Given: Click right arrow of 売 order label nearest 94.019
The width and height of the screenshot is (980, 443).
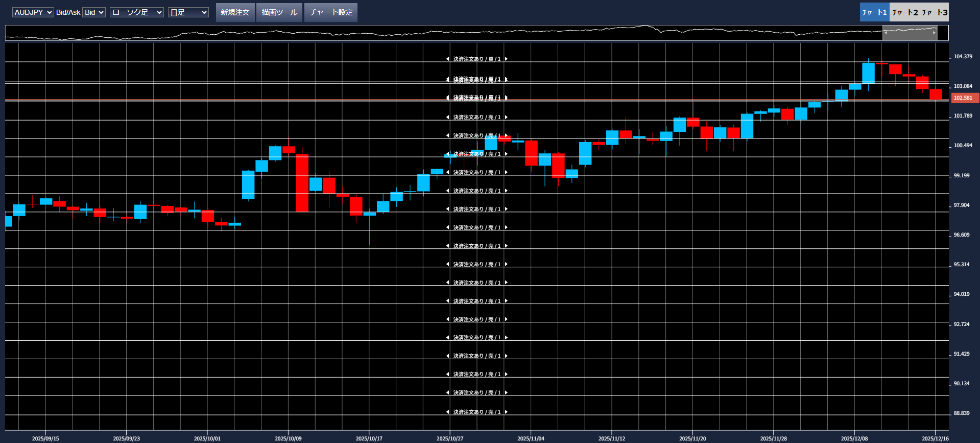Looking at the screenshot, I should tap(506, 301).
